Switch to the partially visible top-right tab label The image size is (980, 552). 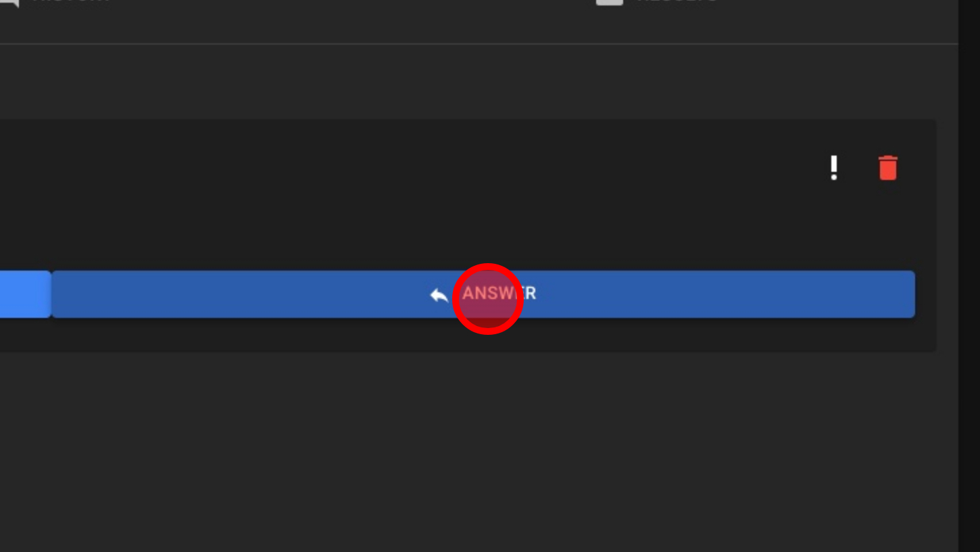677,1
